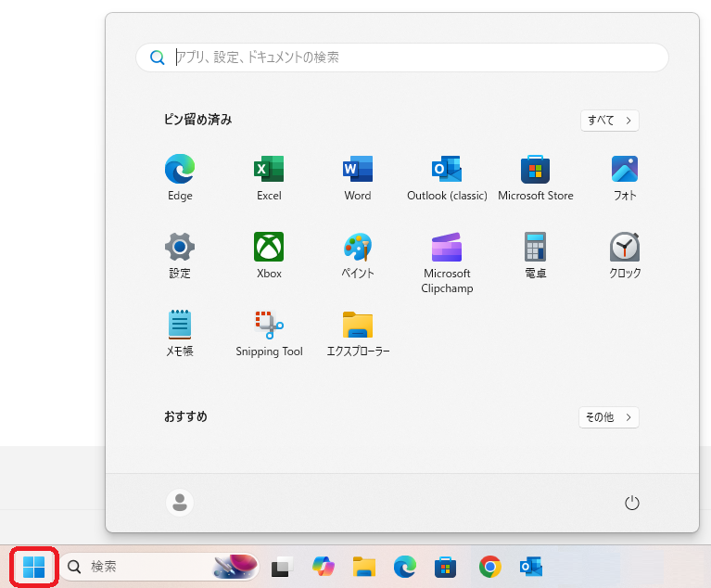Screen dimensions: 711x588
Task: Expand all apps with すべて button
Action: tap(609, 121)
